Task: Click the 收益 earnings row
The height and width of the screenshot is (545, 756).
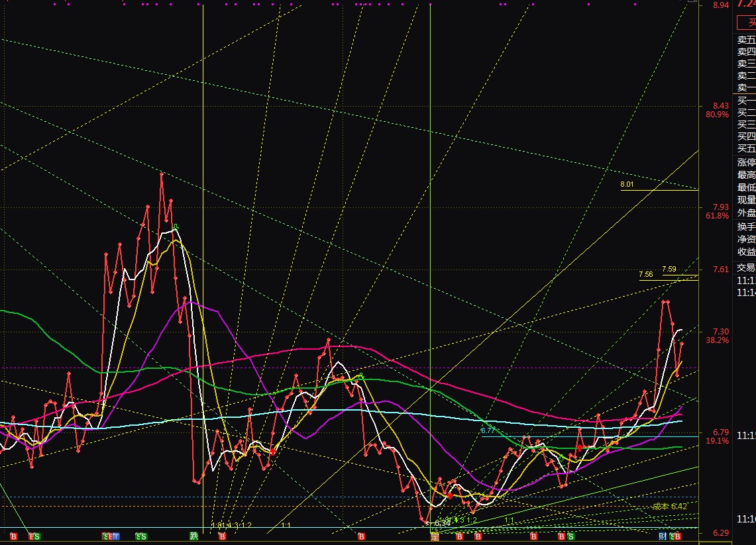Action: tap(746, 252)
